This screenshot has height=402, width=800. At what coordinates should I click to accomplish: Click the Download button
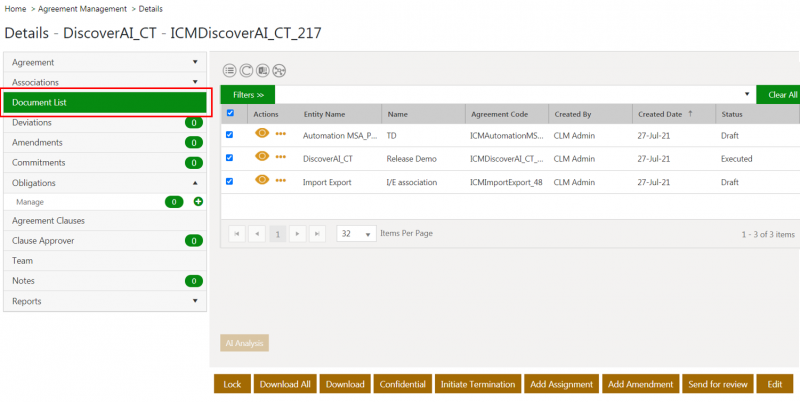345,384
